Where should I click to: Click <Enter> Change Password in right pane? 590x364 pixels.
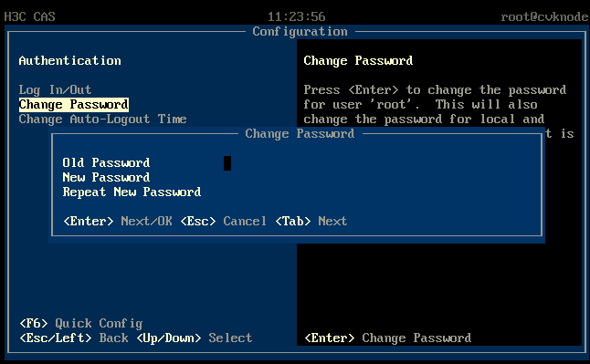point(387,338)
